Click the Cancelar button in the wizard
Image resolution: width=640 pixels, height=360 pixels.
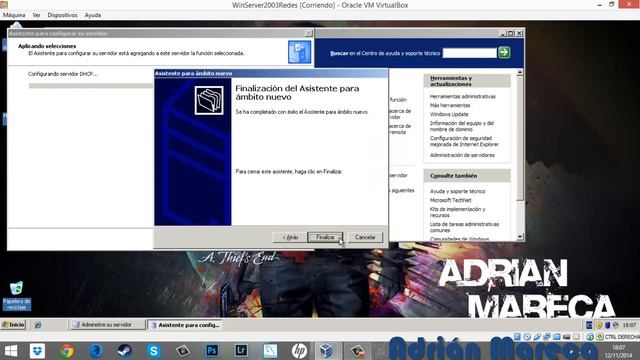point(365,237)
